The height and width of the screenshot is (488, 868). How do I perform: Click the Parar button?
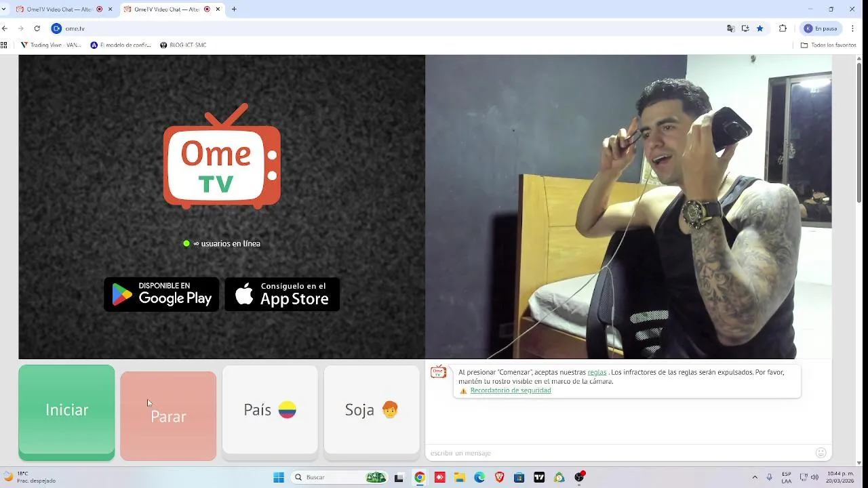168,415
